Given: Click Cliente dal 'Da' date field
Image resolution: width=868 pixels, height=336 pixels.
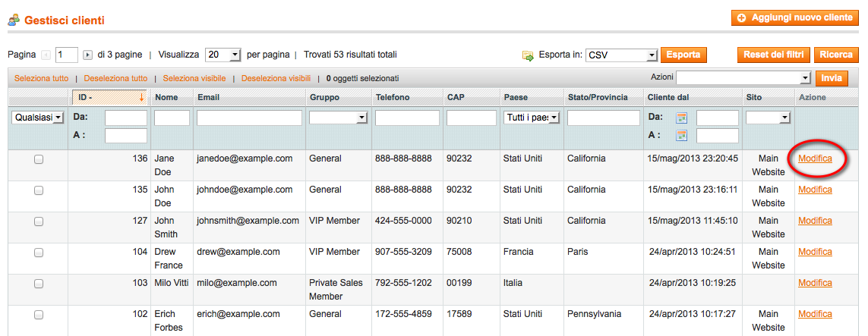Looking at the screenshot, I should coord(718,118).
